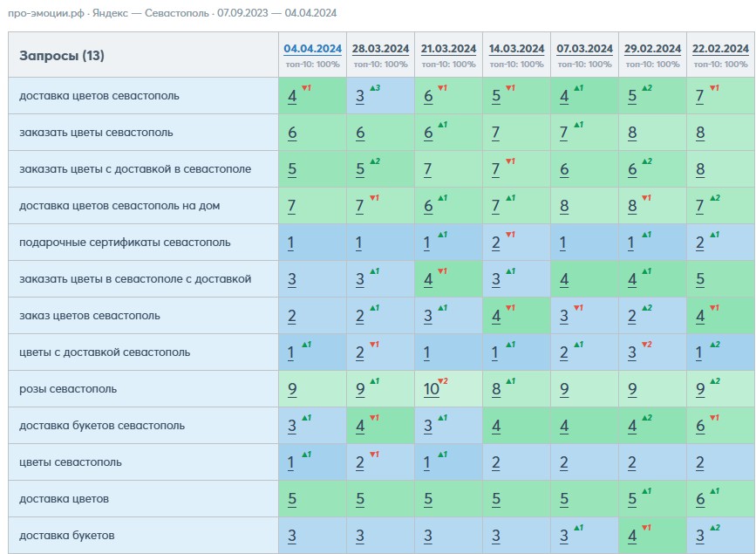Screen dimensions: 756x554
Task: Click position 6 for 'доставка букетов севастополь' on 22.02.2024
Action: [700, 426]
